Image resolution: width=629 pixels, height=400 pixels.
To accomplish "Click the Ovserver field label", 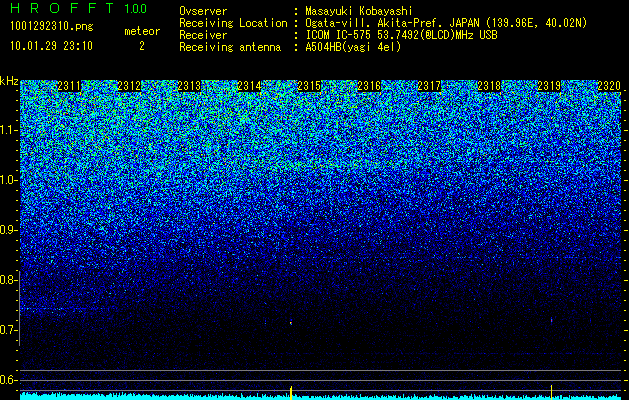I will 203,11.
